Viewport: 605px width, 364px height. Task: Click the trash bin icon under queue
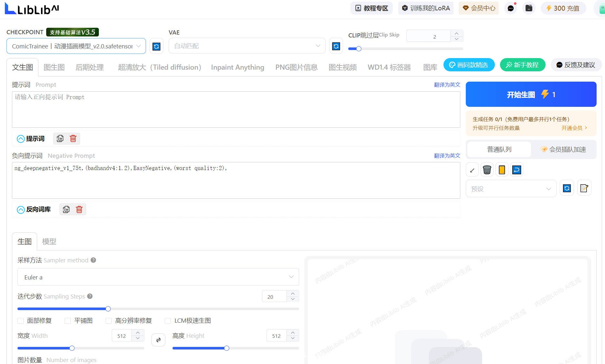pos(487,170)
